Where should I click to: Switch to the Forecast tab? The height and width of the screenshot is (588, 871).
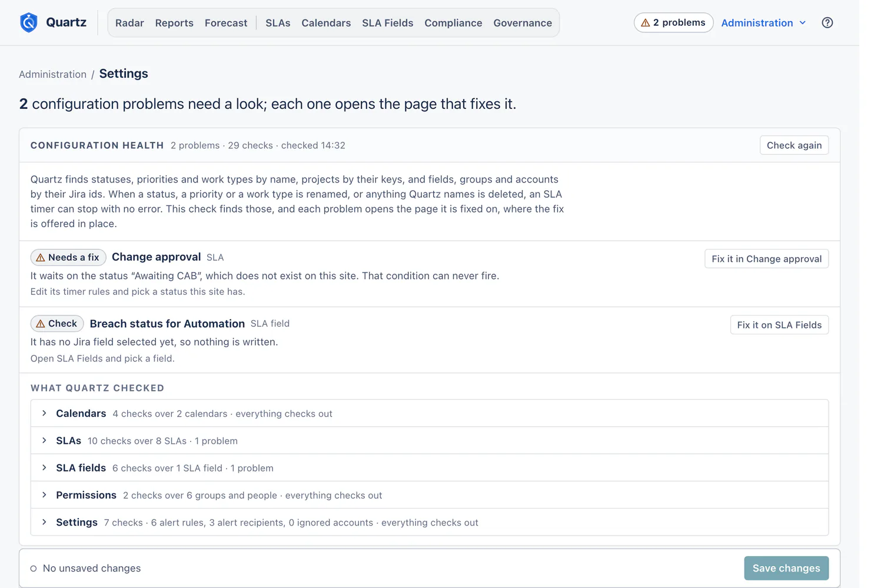point(226,23)
